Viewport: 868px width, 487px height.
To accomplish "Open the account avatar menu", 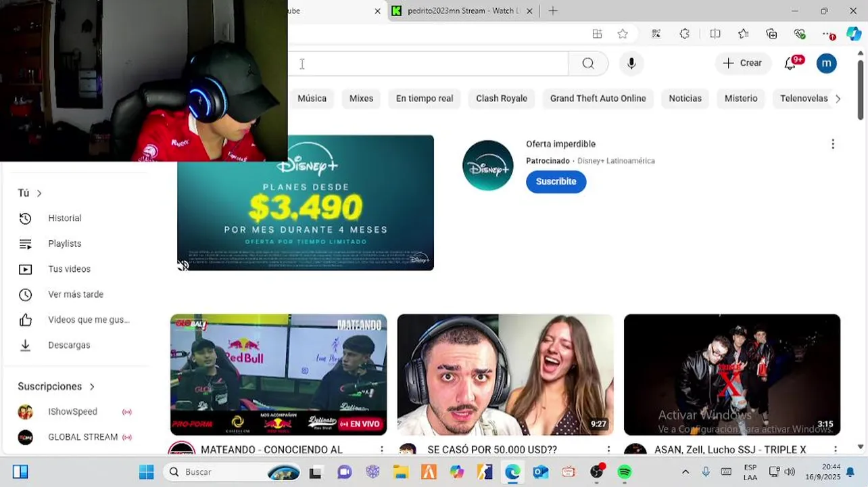I will (827, 63).
